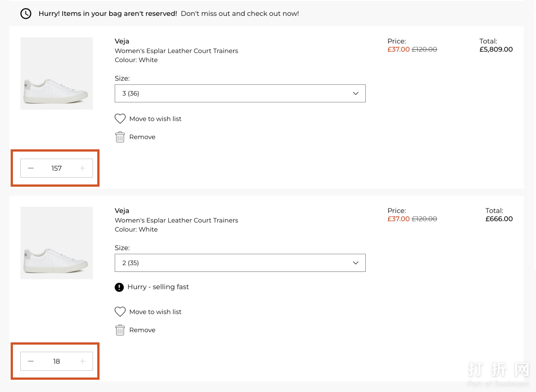Screen dimensions: 536x392
Task: Open trainer thumbnail for £666.00 item
Action: point(57,243)
